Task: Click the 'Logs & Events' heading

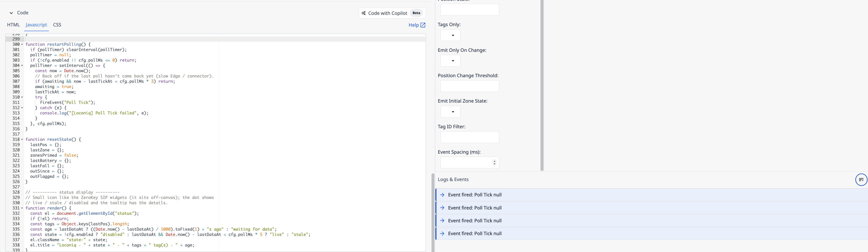Action: [x=453, y=180]
